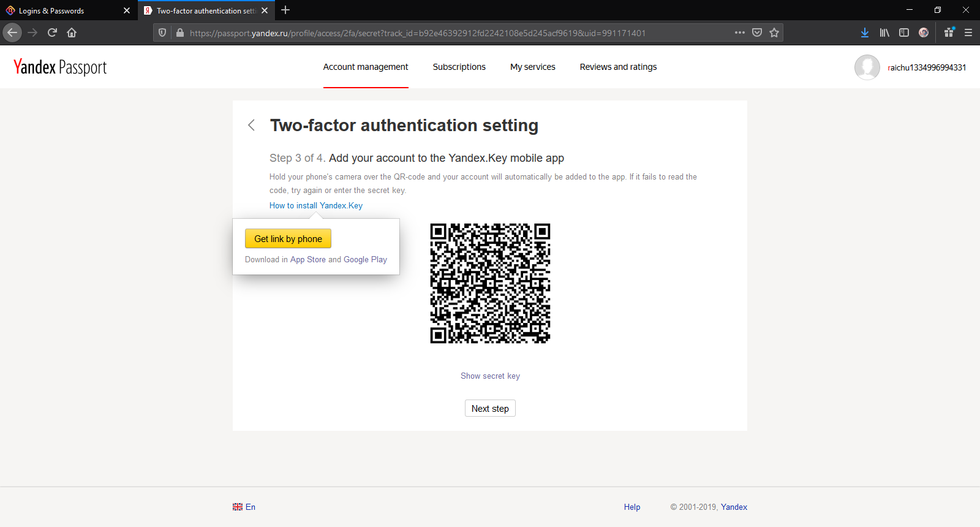The image size is (980, 527).
Task: Open the Subscriptions section
Action: click(459, 67)
